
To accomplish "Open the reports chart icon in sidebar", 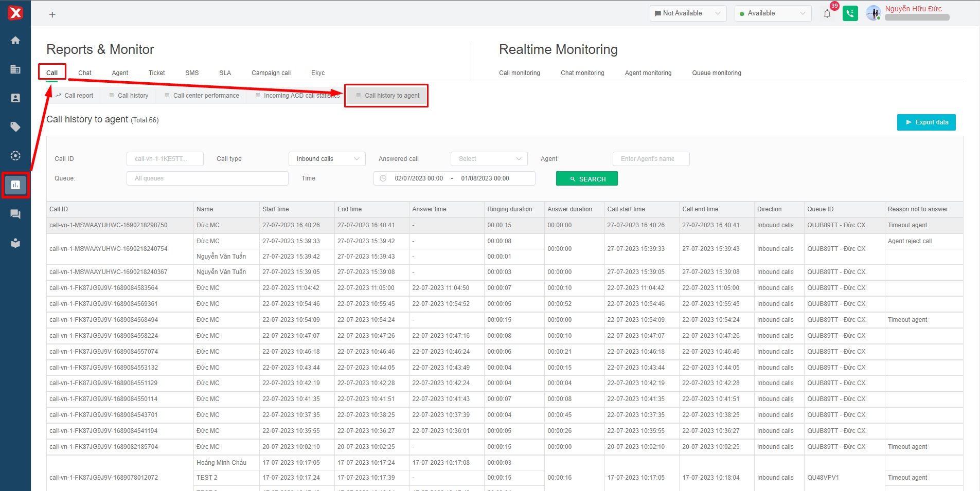I will pos(15,185).
